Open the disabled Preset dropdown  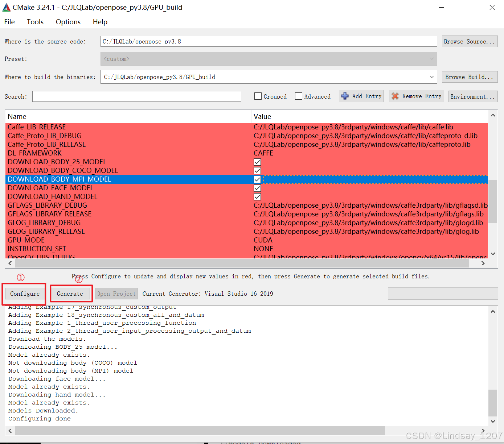269,59
